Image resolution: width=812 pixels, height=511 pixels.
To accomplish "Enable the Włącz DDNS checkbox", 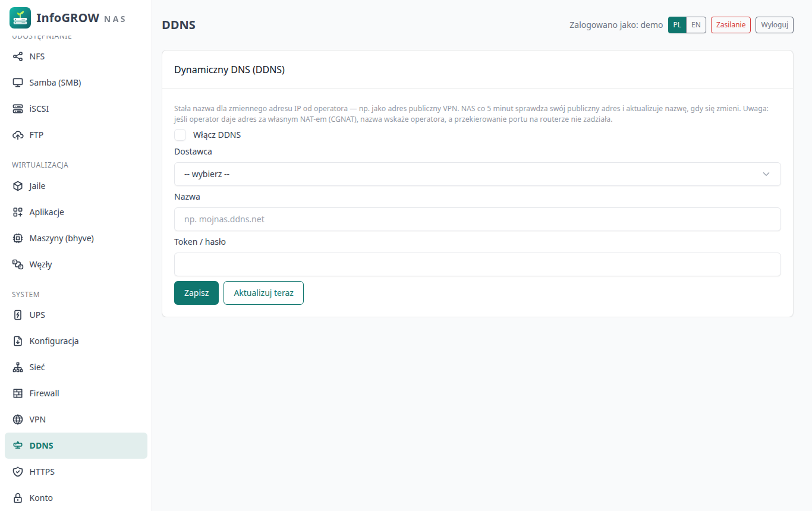I will coord(180,135).
